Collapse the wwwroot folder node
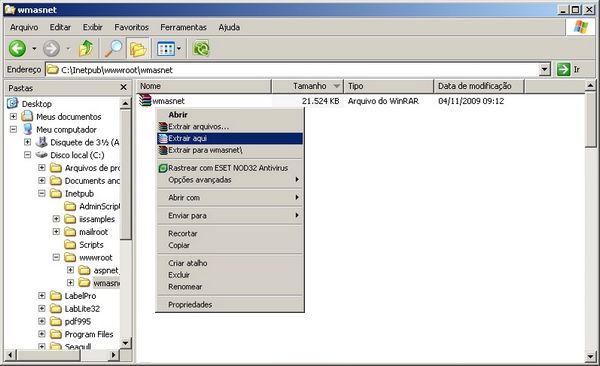The image size is (600, 366). click(56, 257)
